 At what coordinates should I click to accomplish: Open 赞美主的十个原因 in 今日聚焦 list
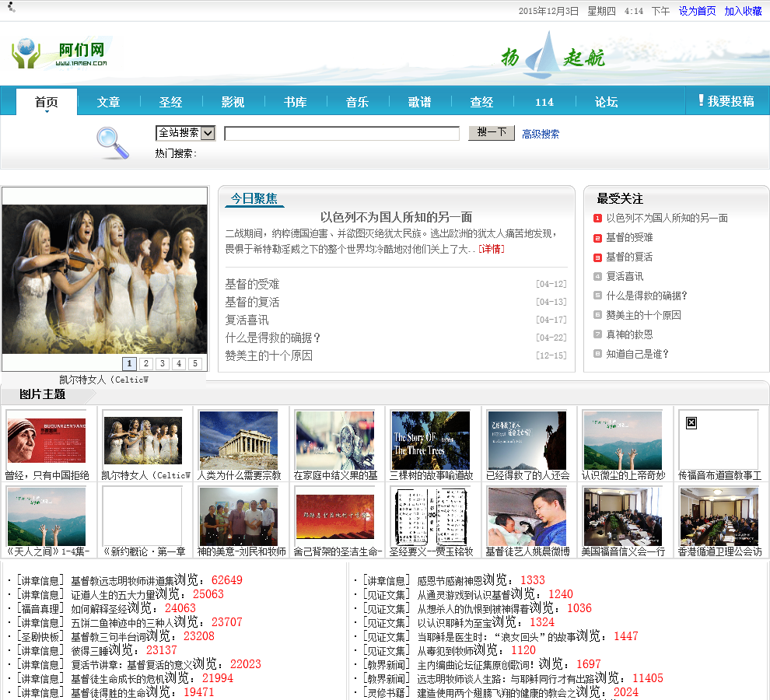coord(268,355)
